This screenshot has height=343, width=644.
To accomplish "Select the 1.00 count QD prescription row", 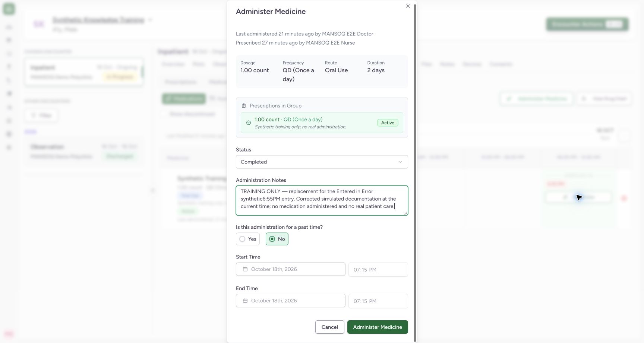I will coord(322,123).
